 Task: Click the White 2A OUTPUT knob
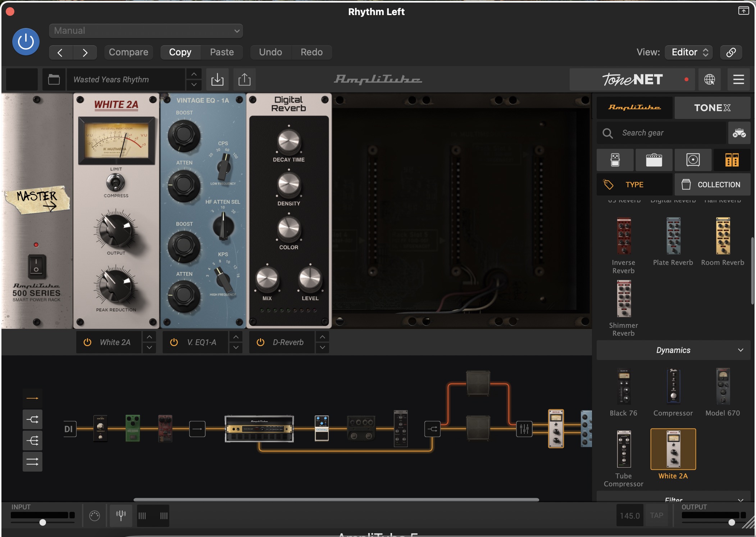pos(115,230)
